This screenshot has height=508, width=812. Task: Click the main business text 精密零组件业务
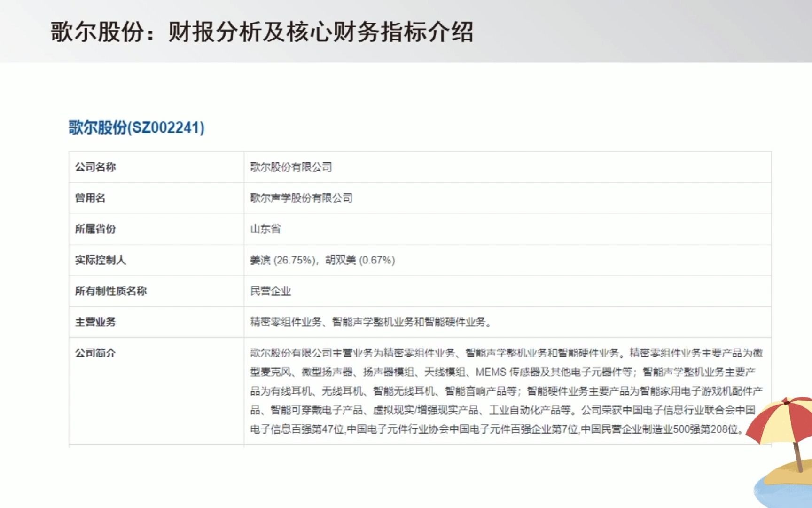pyautogui.click(x=286, y=322)
